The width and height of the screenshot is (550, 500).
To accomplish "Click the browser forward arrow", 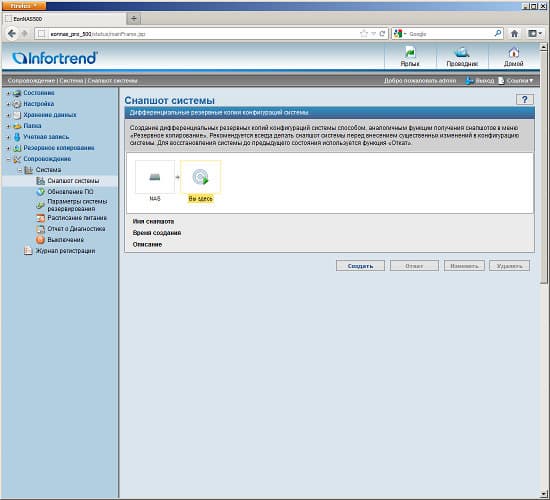I will (25, 34).
